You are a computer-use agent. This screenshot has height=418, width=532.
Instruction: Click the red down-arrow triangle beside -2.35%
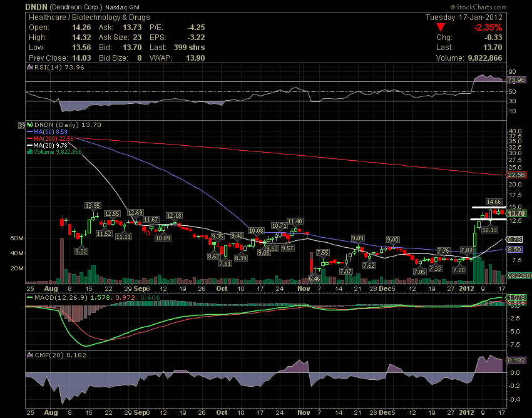[441, 28]
